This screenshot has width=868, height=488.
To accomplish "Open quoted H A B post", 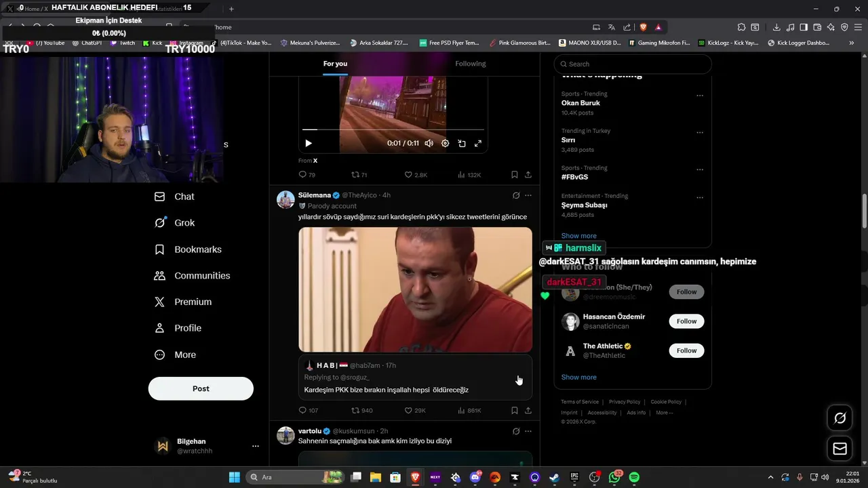I will coord(416,378).
